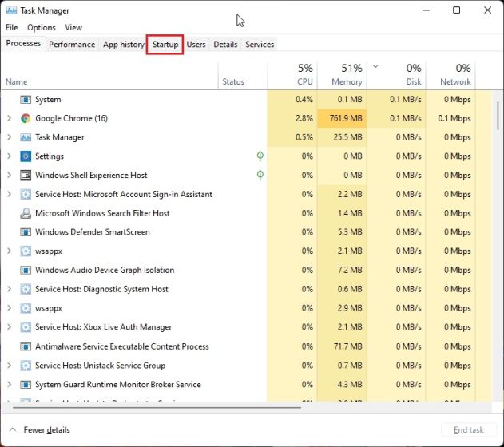Click the Windows Shell Experience Host icon
This screenshot has width=504, height=447.
click(26, 176)
